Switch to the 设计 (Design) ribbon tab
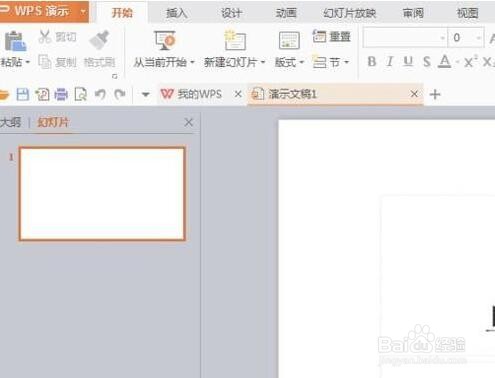 pyautogui.click(x=231, y=13)
